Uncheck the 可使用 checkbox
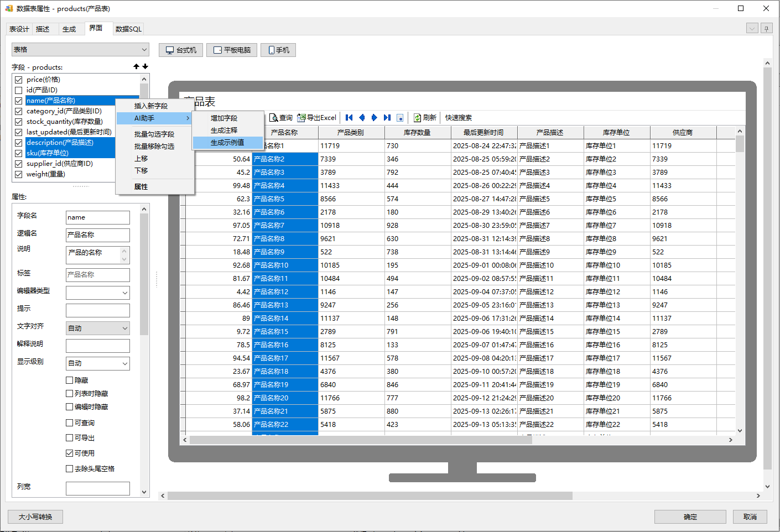The width and height of the screenshot is (780, 532). tap(70, 453)
